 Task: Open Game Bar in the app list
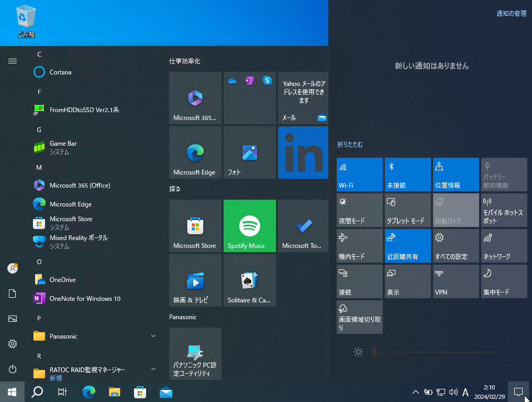click(x=94, y=147)
